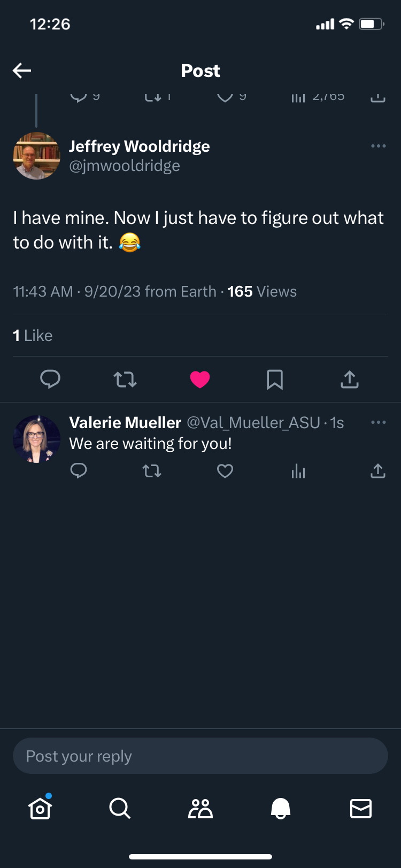View analytics for Valerie Mueller's reply
This screenshot has height=868, width=401.
click(298, 471)
